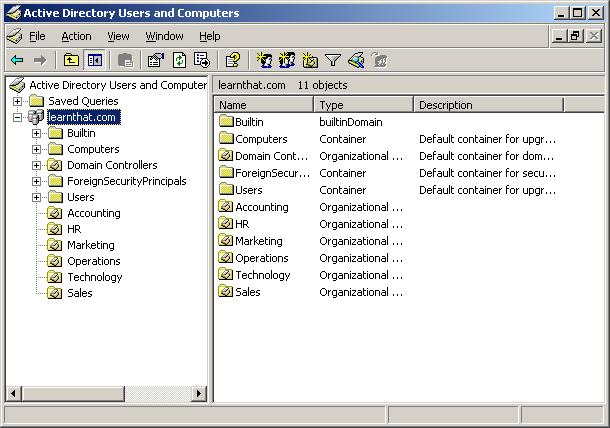Sort by the Name column header
Image resolution: width=610 pixels, height=428 pixels.
pyautogui.click(x=264, y=105)
